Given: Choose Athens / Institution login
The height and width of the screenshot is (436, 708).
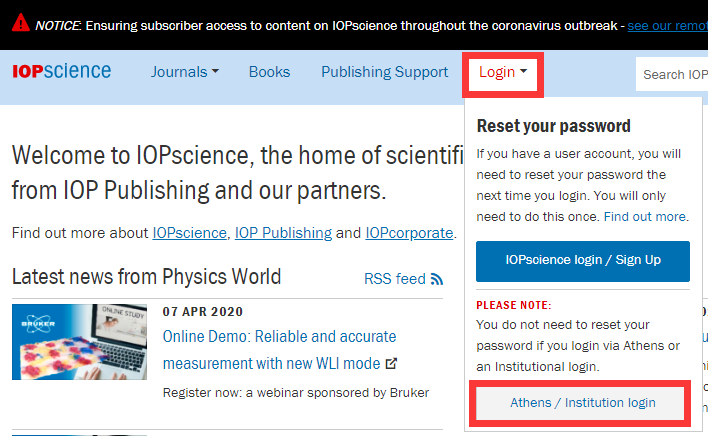Looking at the screenshot, I should click(x=583, y=403).
